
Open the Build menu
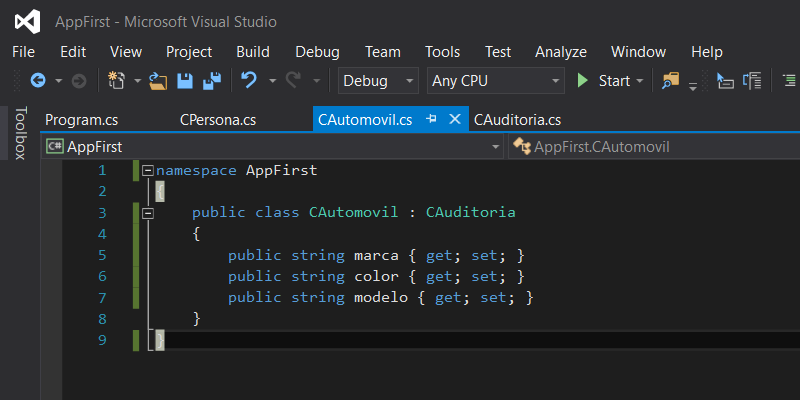click(253, 52)
